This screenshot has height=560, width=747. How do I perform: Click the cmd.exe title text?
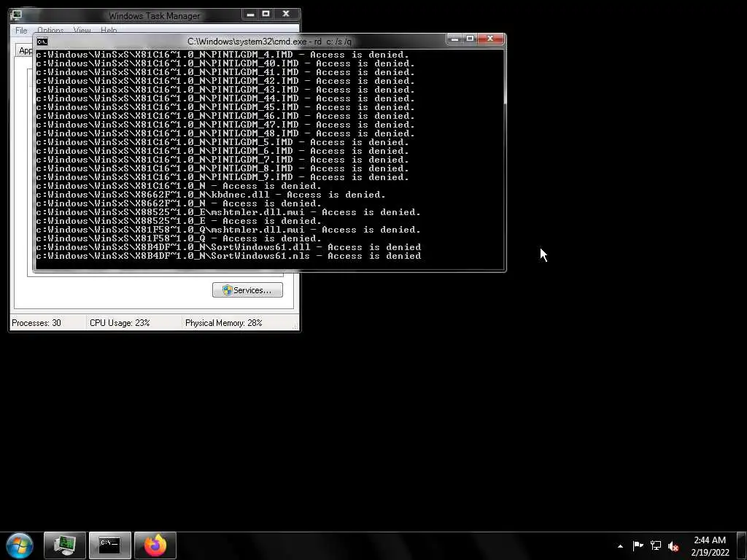point(269,42)
